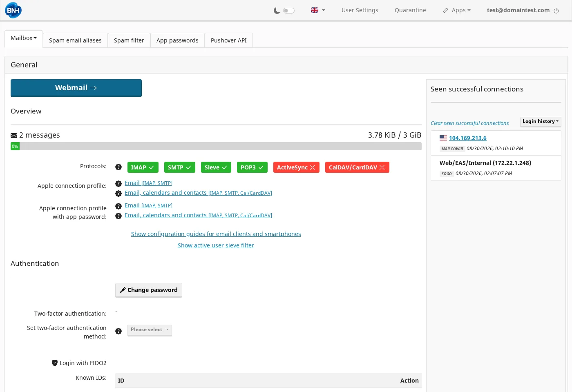Screen dimensions: 572x392
Task: Click the logout power icon
Action: 556,11
